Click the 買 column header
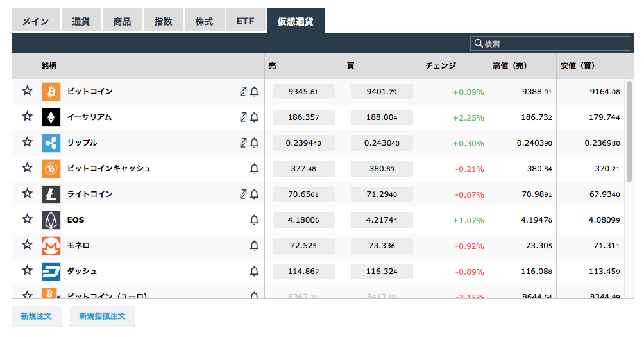The image size is (644, 337). pos(350,65)
